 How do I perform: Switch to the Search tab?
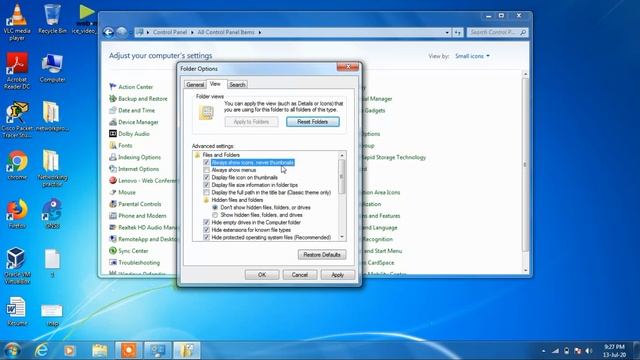pos(237,84)
